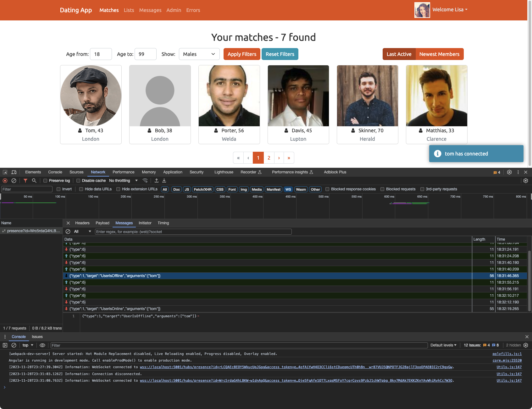532x409 pixels.
Task: Go to pagination page 2
Action: [269, 158]
